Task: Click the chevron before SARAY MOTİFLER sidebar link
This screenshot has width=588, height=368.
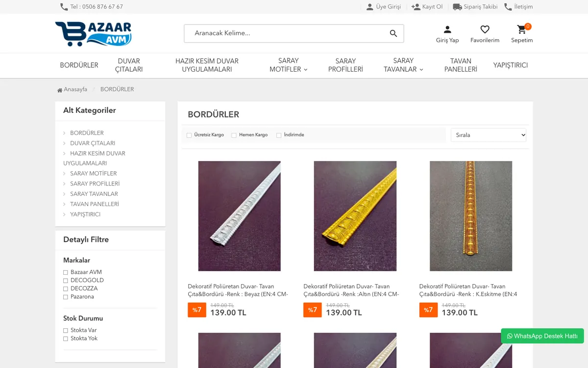Action: (64, 174)
